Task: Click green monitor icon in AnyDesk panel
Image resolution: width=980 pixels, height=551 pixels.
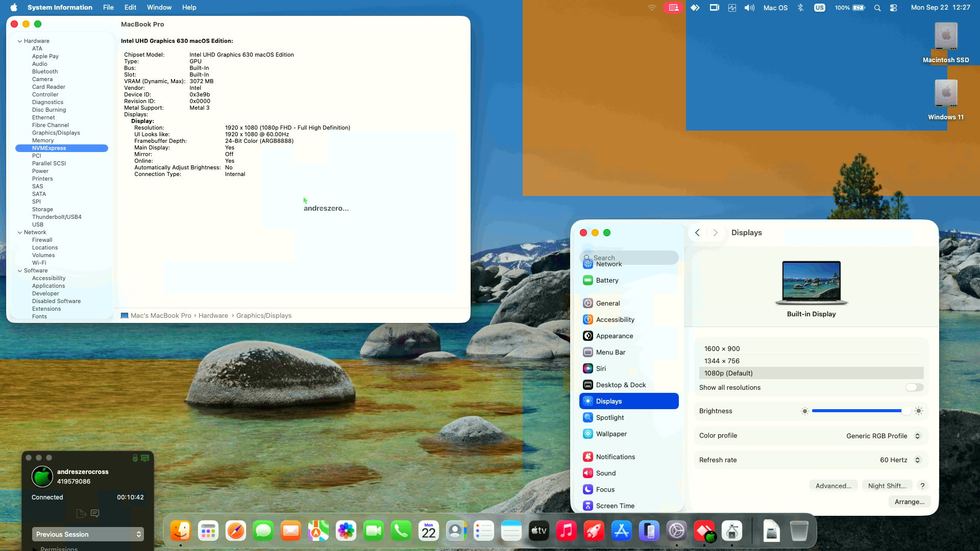Action: tap(145, 458)
